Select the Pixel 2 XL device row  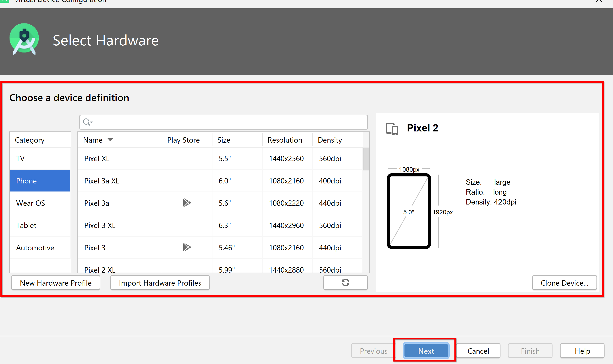coord(220,266)
